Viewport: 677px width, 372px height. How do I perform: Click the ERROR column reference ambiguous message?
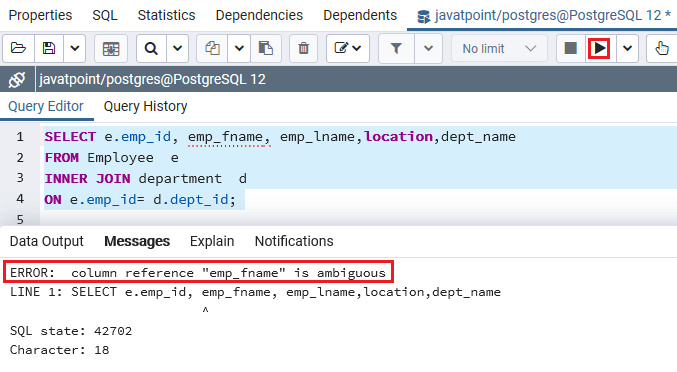pos(198,273)
